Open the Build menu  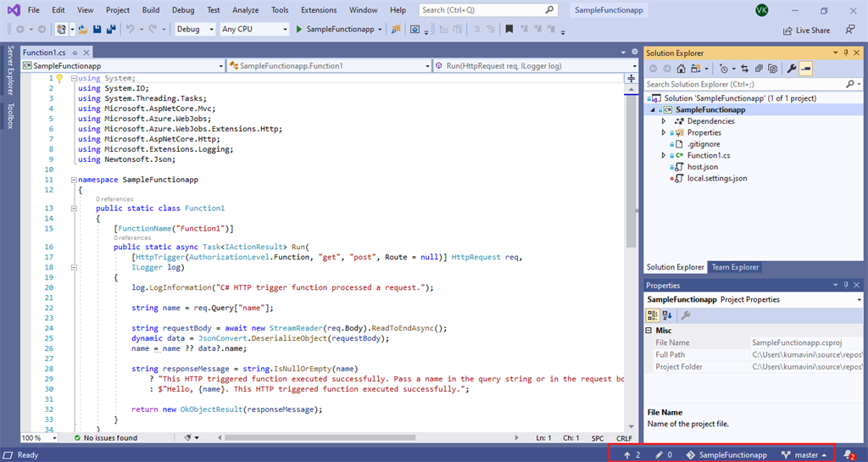click(151, 10)
